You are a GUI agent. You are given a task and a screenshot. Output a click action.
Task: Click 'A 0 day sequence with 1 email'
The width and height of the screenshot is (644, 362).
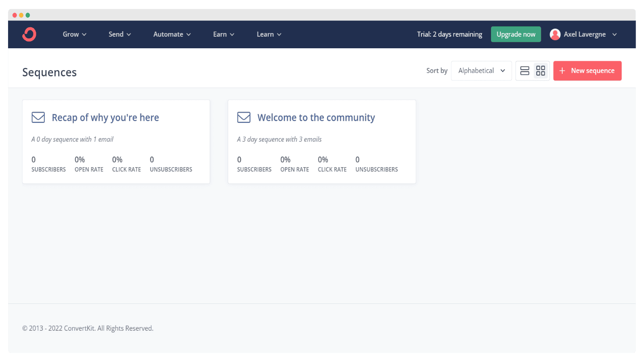click(72, 139)
